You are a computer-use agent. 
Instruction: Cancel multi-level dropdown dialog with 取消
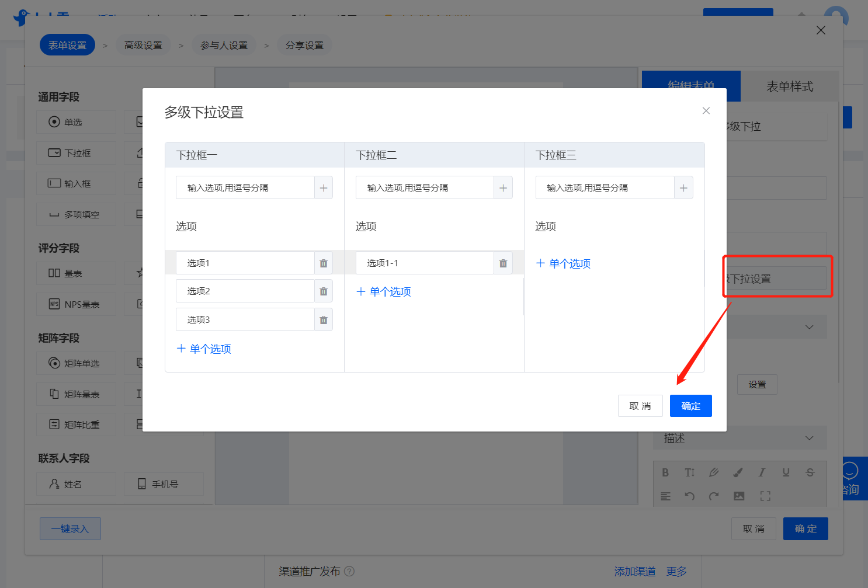[640, 406]
